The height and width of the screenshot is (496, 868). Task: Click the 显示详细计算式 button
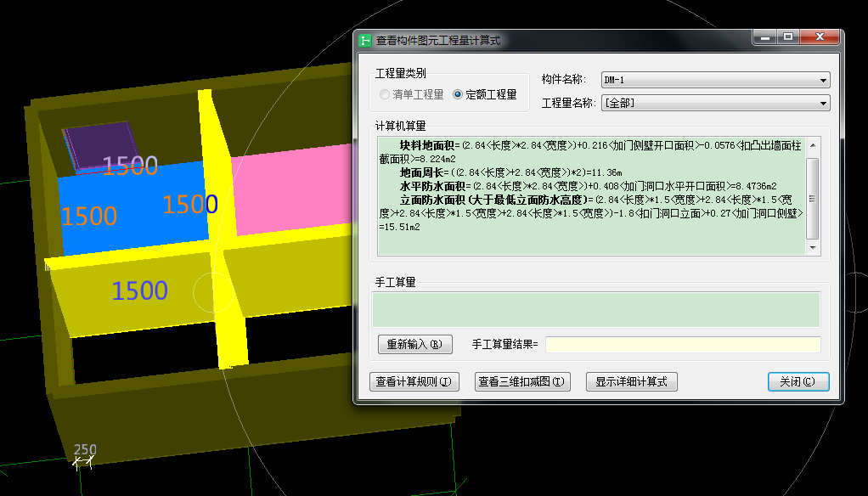click(632, 381)
